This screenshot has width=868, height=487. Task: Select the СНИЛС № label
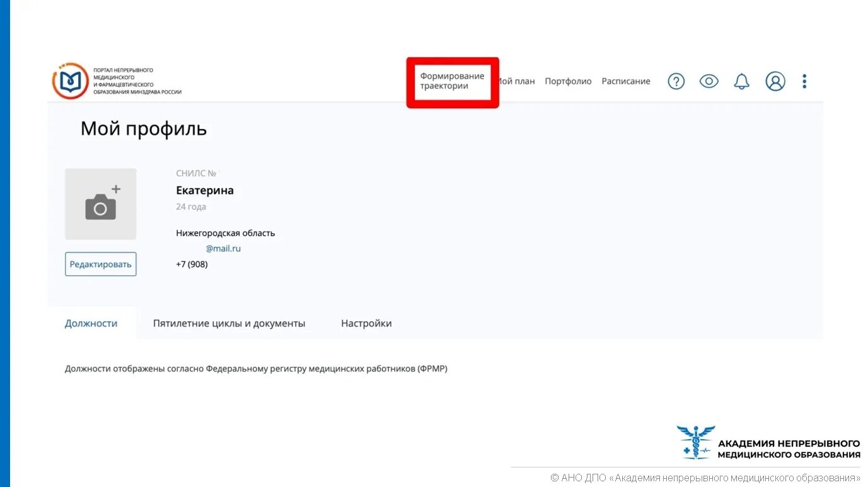(196, 173)
